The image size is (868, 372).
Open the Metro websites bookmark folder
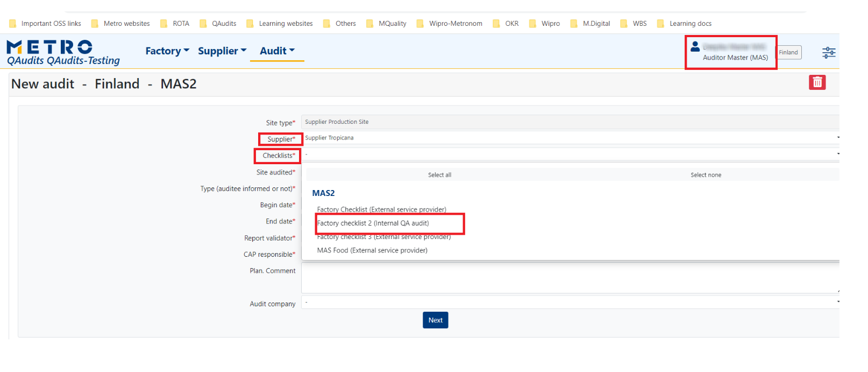point(120,24)
